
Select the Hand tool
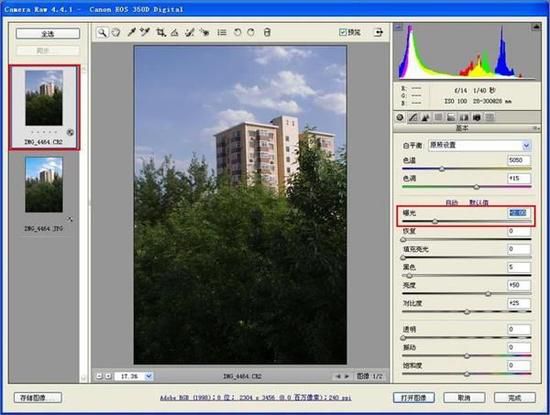[116, 33]
